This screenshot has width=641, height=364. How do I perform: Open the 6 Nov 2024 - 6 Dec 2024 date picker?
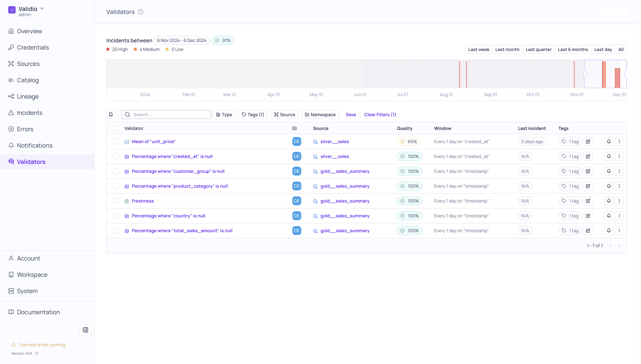click(x=182, y=40)
